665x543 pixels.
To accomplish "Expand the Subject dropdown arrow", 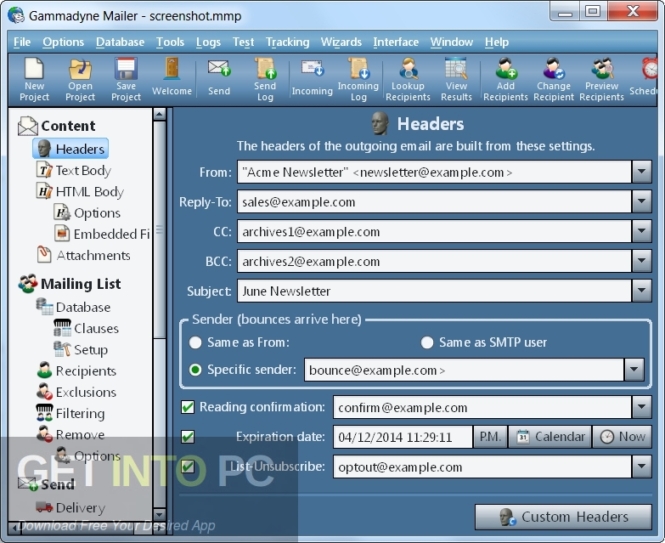I will pos(642,291).
